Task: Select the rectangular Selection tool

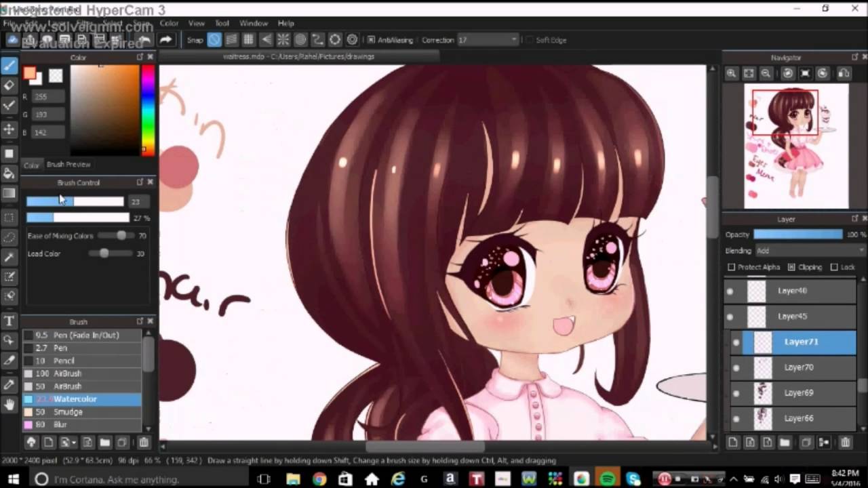Action: (x=9, y=218)
